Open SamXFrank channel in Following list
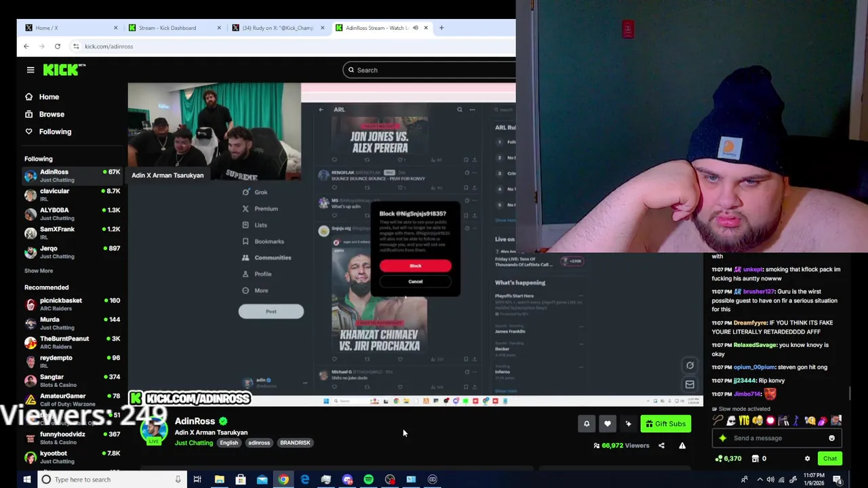The image size is (868, 488). (72, 232)
